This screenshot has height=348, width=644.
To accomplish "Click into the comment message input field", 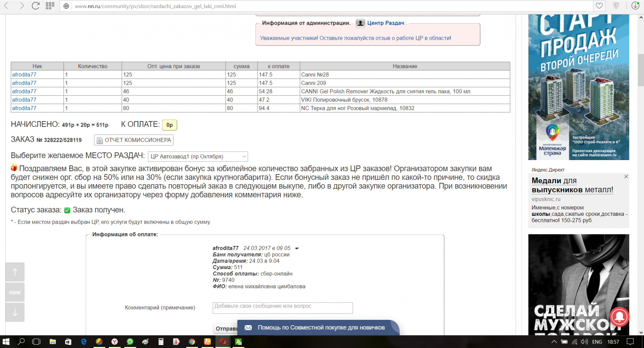I will [283, 308].
